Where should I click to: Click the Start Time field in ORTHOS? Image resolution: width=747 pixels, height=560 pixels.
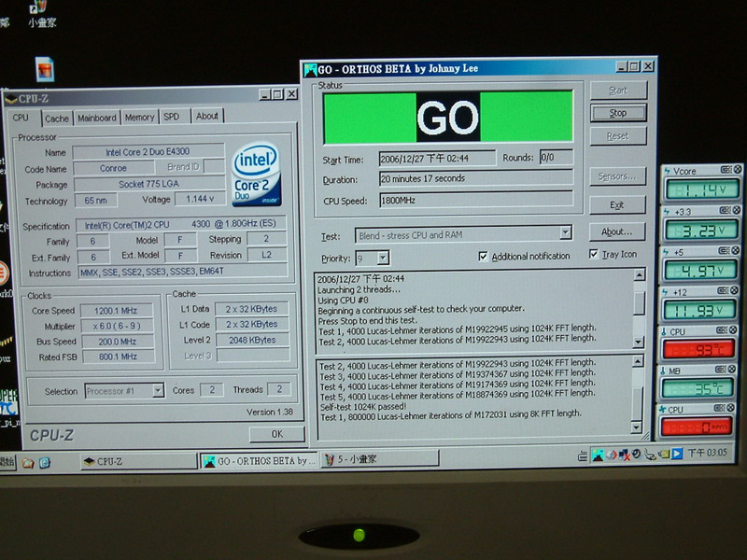(x=437, y=159)
